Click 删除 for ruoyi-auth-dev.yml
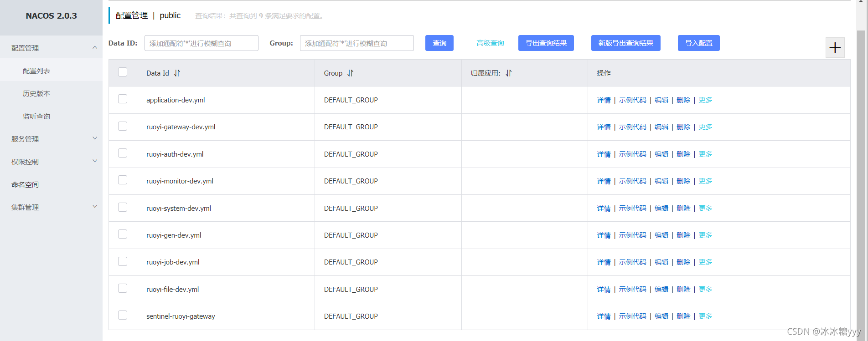 point(683,154)
